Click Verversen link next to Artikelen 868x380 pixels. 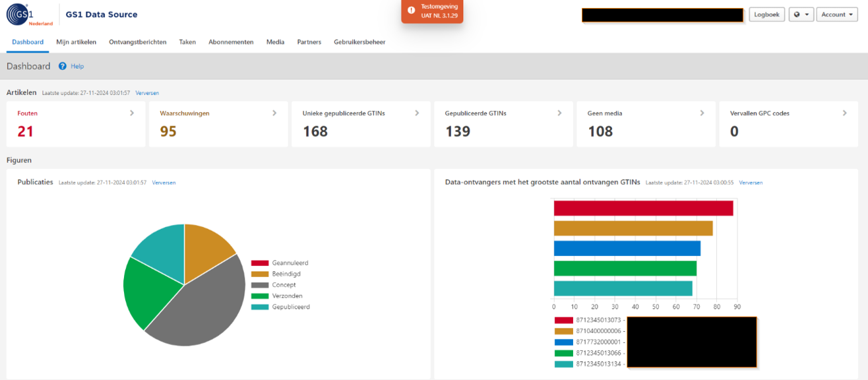click(x=147, y=93)
